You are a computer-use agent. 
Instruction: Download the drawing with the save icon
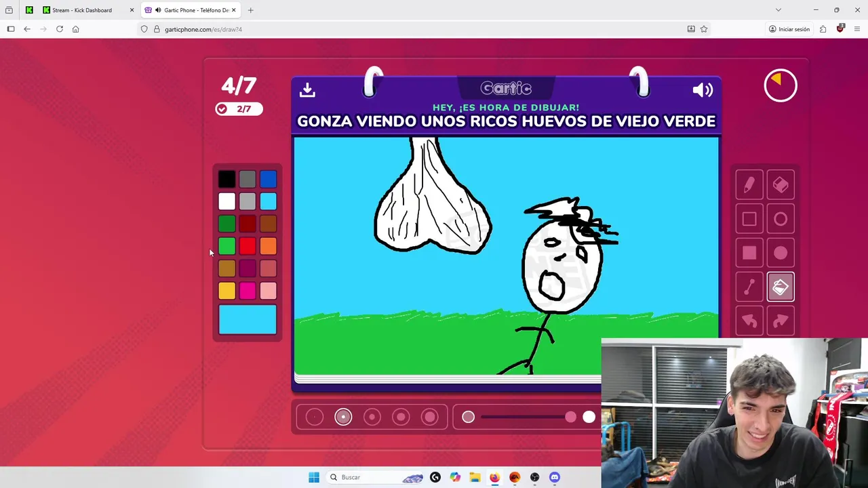coord(307,89)
